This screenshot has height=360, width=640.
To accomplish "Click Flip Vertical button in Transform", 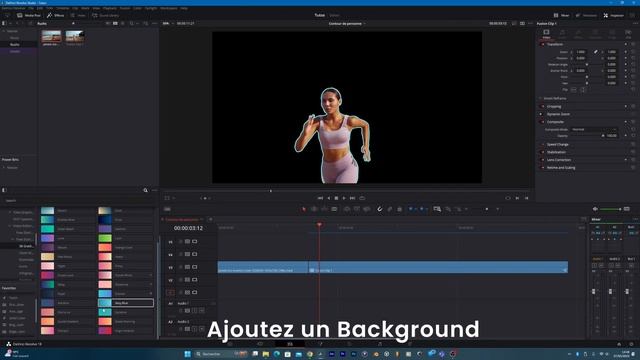I will pyautogui.click(x=582, y=89).
